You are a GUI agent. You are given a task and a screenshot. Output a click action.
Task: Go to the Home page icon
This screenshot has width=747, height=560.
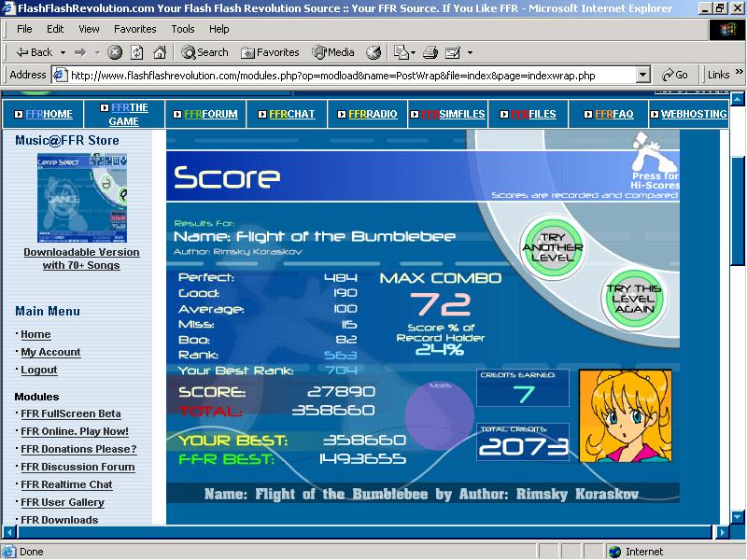(160, 52)
